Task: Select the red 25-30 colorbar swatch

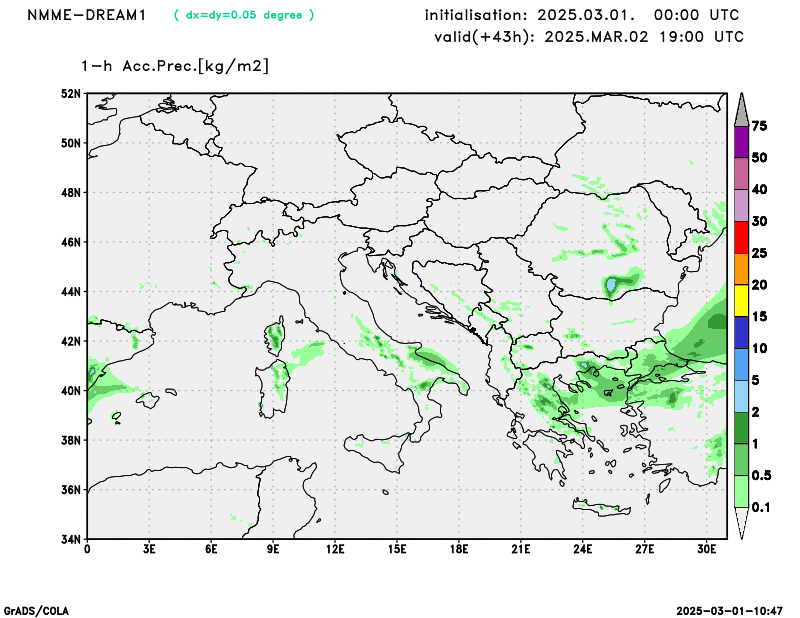Action: click(x=741, y=237)
